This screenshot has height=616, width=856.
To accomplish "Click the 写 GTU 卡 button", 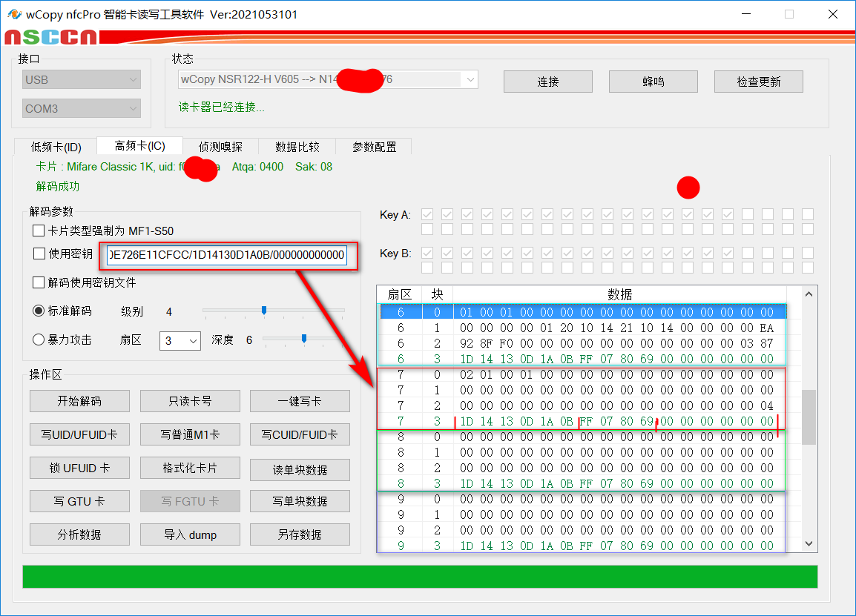I will click(79, 501).
